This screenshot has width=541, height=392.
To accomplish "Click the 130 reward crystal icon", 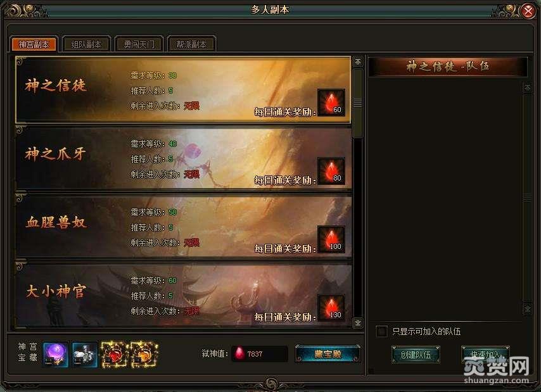I will click(x=331, y=308).
